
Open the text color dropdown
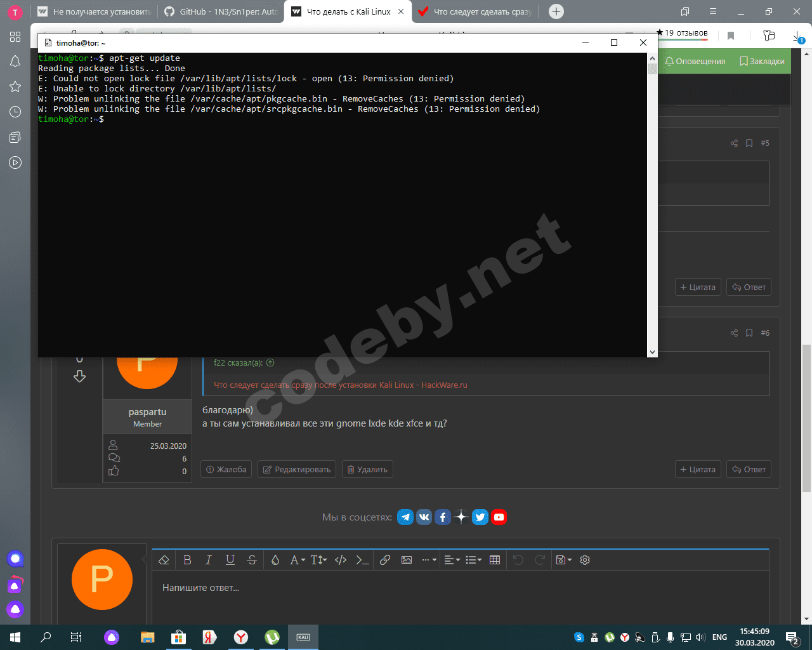coord(275,560)
